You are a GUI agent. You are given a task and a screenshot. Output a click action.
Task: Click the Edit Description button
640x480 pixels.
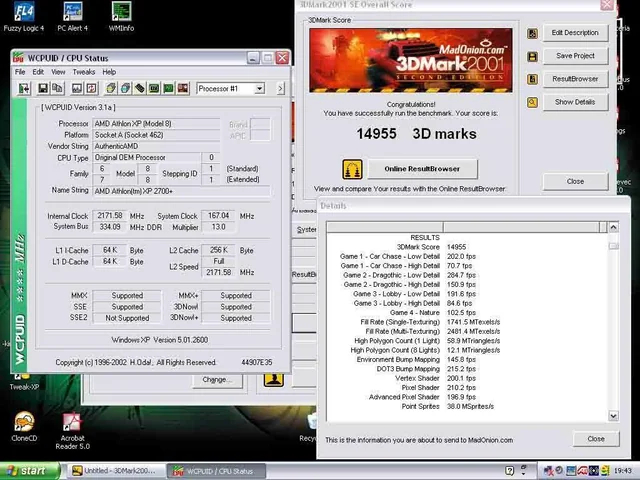tap(575, 33)
